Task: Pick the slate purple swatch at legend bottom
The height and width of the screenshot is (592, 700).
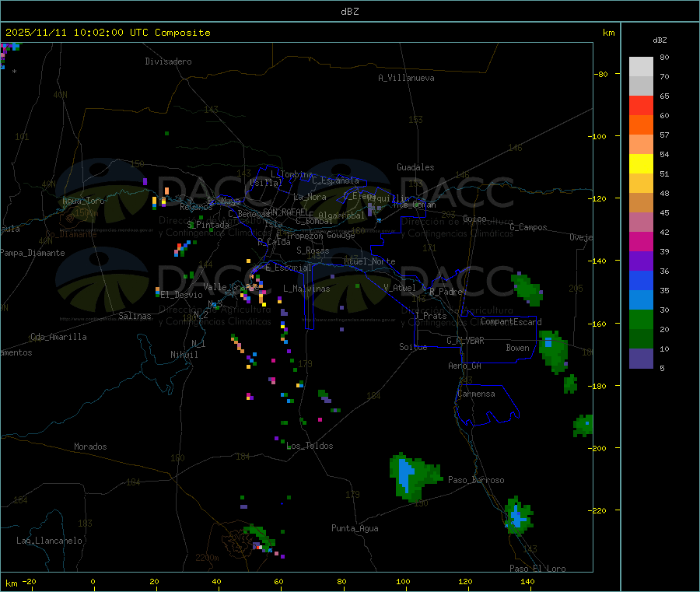Action: point(641,359)
